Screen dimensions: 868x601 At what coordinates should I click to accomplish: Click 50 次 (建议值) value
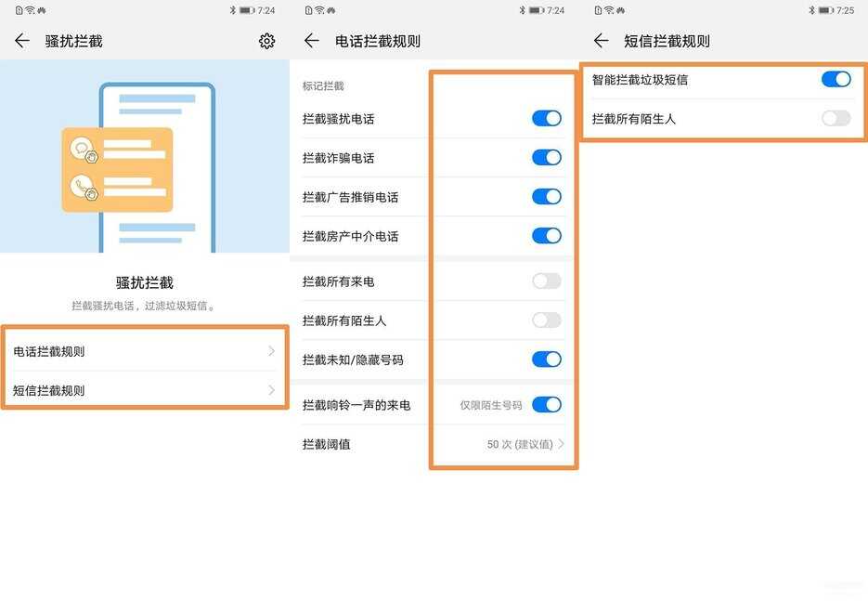click(520, 444)
